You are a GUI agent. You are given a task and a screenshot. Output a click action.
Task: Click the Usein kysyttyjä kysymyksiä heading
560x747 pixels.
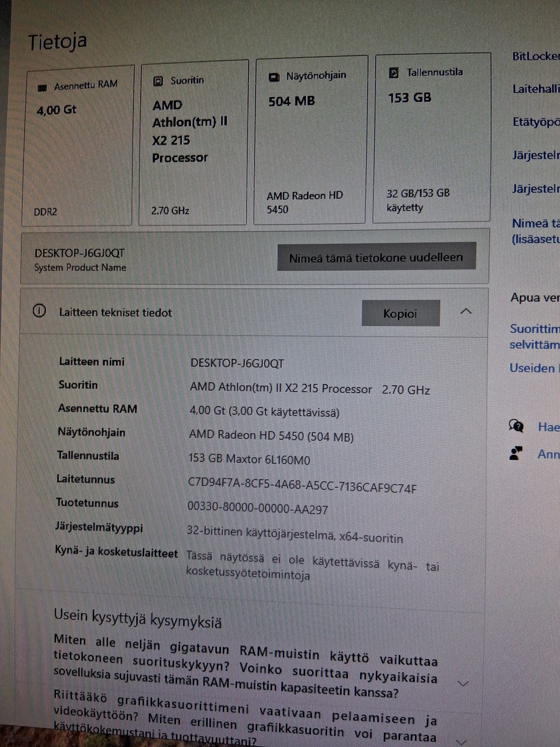point(138,618)
